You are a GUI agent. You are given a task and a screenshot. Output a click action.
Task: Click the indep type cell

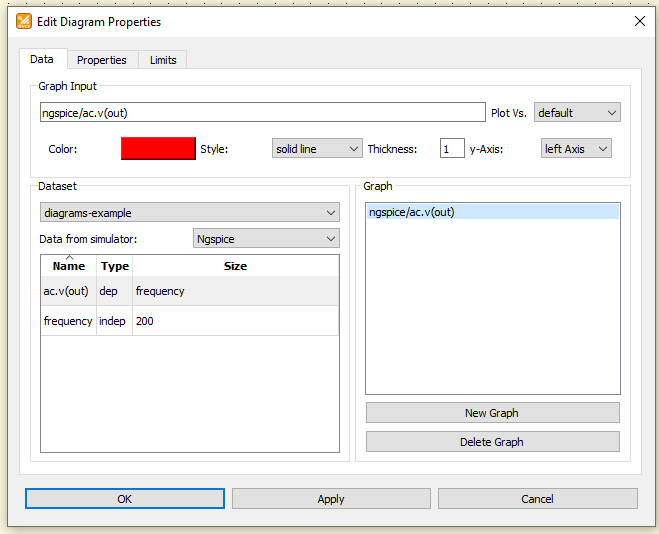(x=112, y=321)
